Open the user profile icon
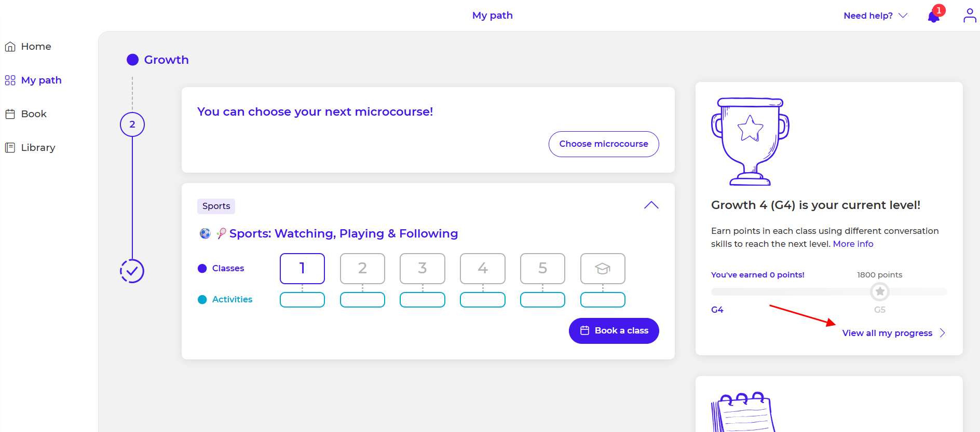 [x=969, y=16]
